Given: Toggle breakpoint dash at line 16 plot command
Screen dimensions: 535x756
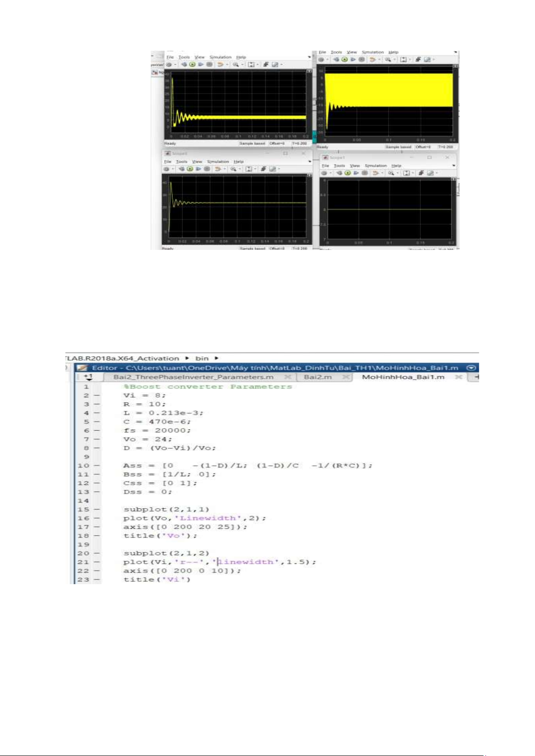Looking at the screenshot, I should (98, 518).
